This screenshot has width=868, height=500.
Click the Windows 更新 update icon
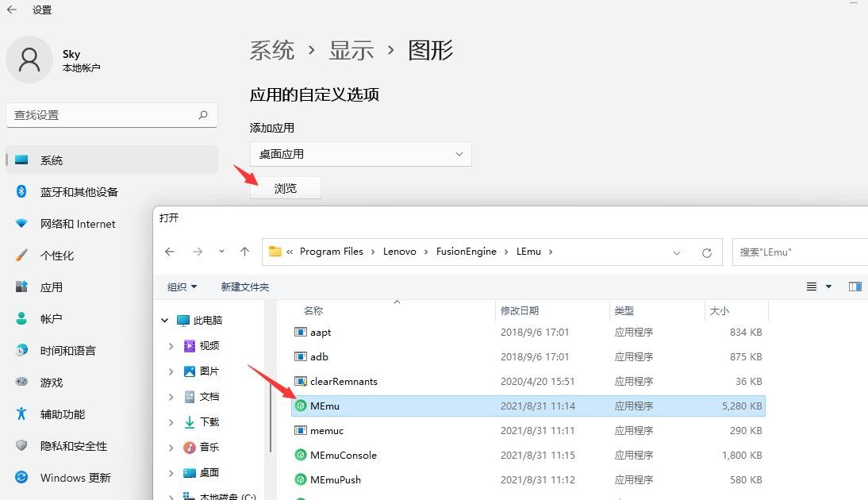pyautogui.click(x=21, y=477)
